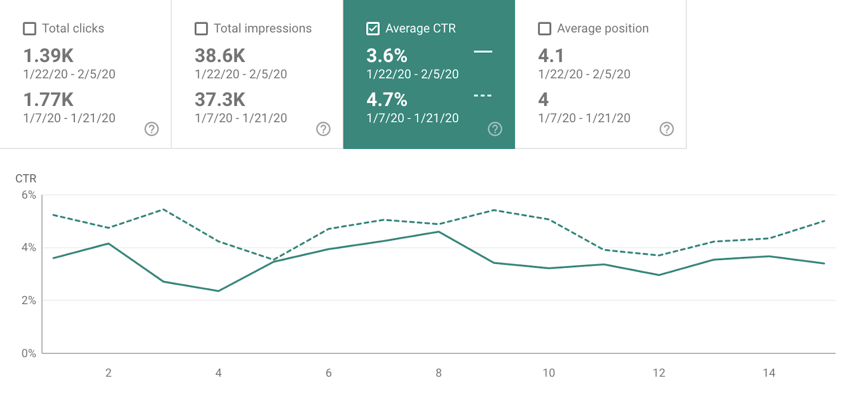This screenshot has width=868, height=403.
Task: Click help icon in Total clicks card
Action: (152, 129)
